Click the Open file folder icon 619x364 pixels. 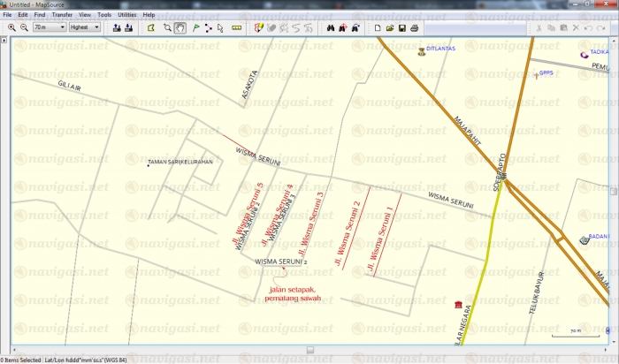coord(390,27)
